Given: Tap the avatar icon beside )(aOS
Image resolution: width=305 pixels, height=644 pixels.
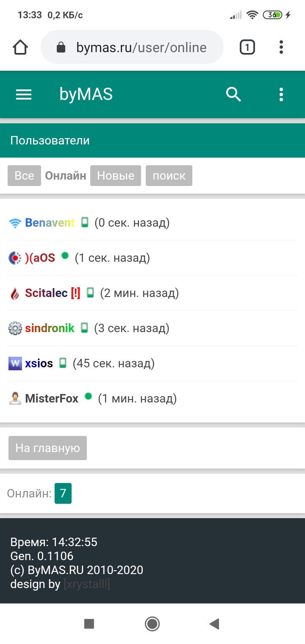Looking at the screenshot, I should (x=15, y=258).
